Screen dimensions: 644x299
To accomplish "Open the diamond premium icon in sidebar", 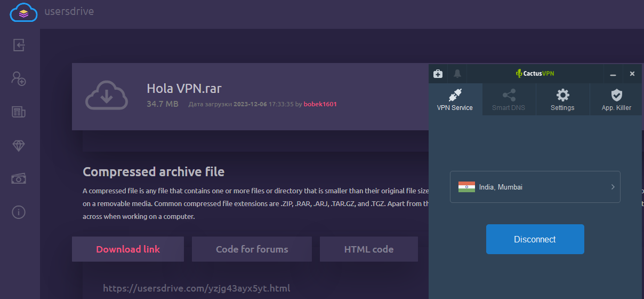I will pyautogui.click(x=19, y=146).
